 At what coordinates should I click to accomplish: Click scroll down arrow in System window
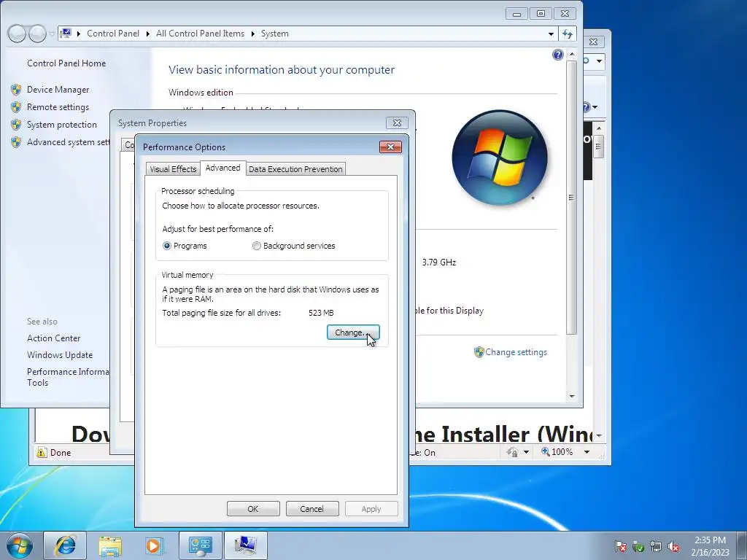click(x=572, y=396)
